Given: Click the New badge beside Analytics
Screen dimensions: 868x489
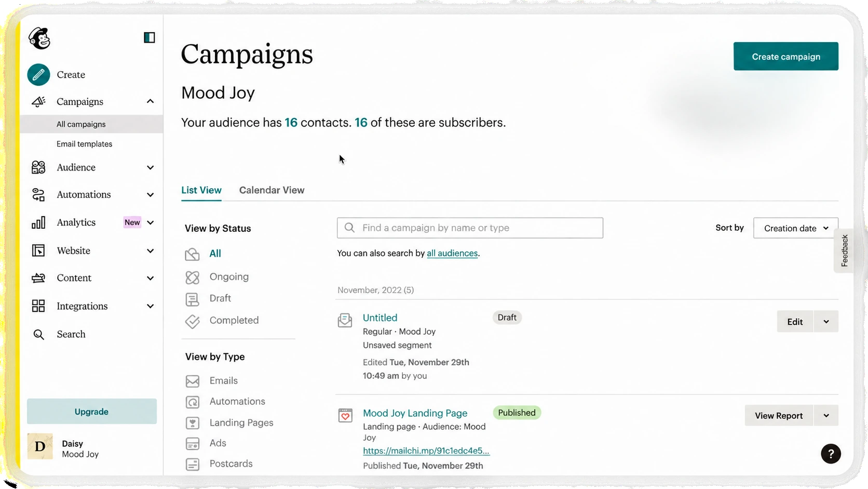Looking at the screenshot, I should tap(132, 222).
